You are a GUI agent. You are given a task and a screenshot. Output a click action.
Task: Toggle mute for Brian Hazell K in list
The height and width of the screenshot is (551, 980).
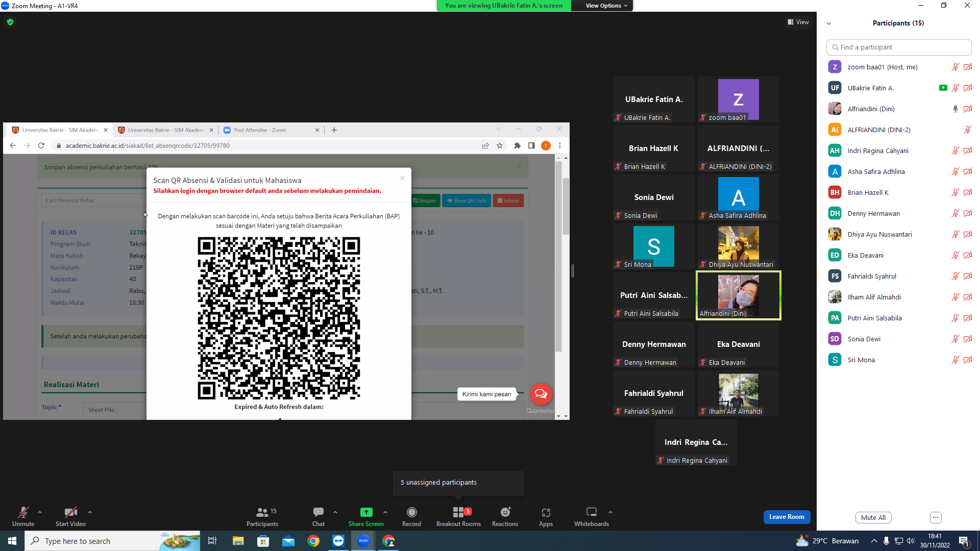(955, 192)
